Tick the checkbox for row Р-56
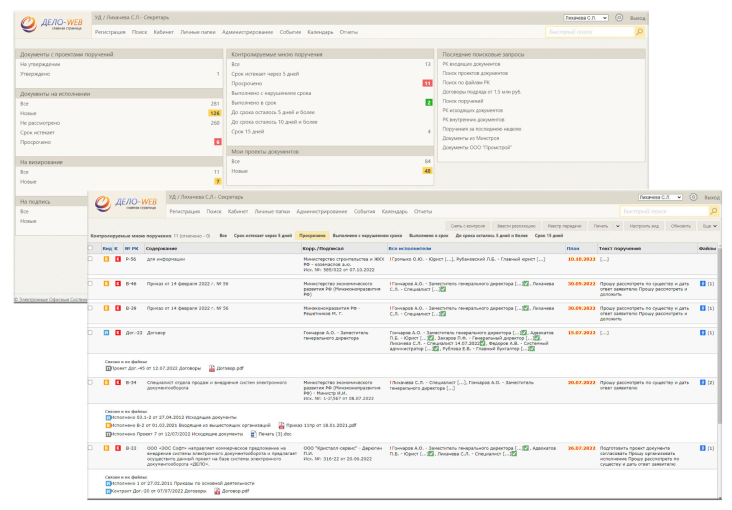This screenshot has width=732, height=510. [x=90, y=258]
